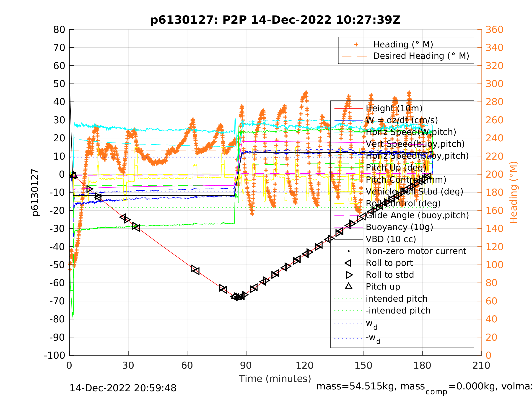Click the timestamp 14-Dec-2022 20:59:48

click(123, 388)
